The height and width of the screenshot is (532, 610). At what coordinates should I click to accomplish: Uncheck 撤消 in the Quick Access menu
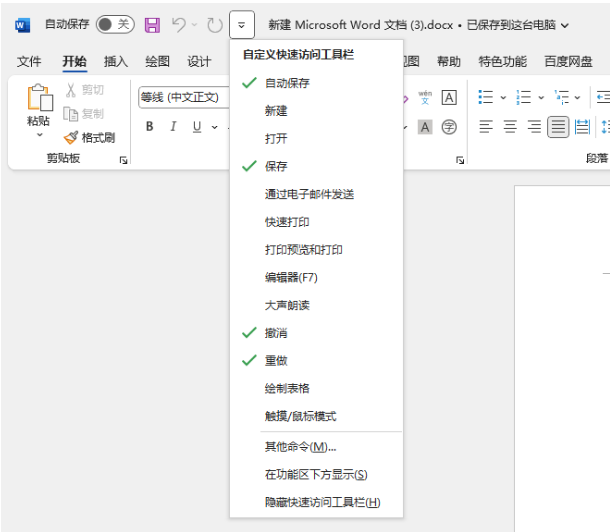point(316,333)
